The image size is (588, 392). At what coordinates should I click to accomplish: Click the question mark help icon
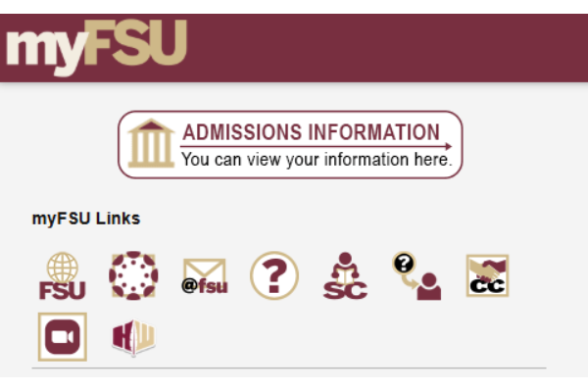coord(274,276)
